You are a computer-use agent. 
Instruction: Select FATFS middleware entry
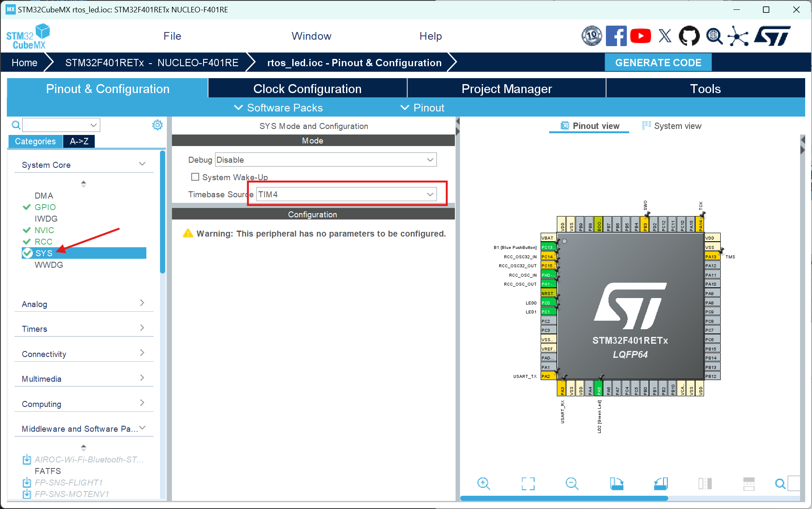click(48, 471)
